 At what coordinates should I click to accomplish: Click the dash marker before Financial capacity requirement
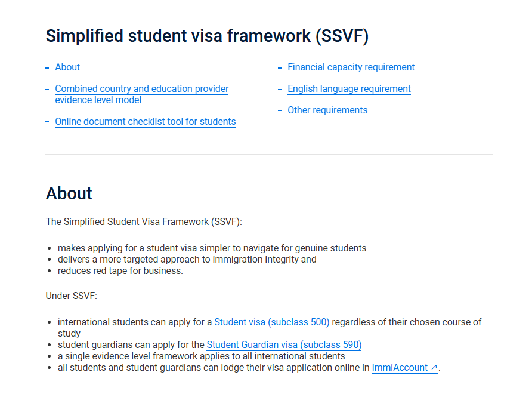click(280, 67)
